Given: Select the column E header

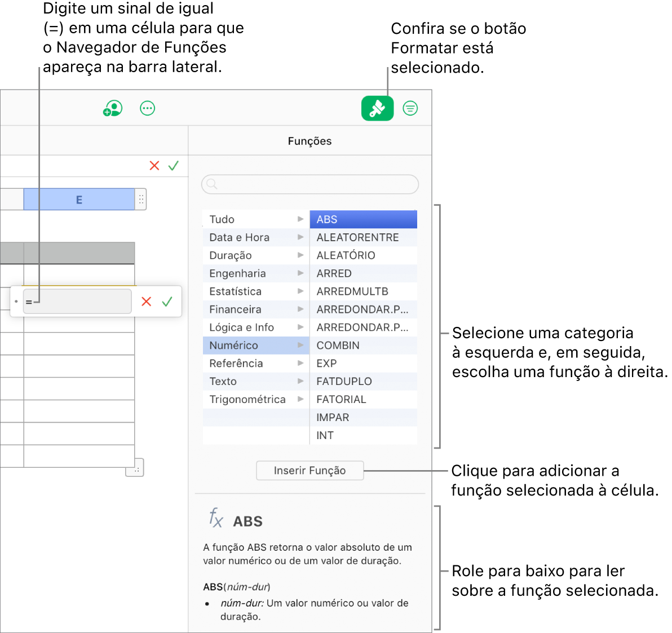Looking at the screenshot, I should pos(79,199).
